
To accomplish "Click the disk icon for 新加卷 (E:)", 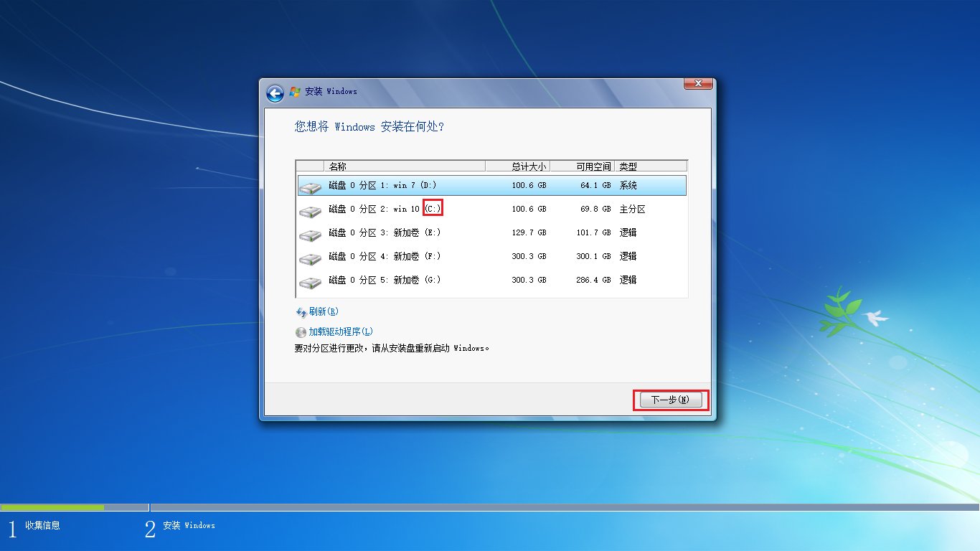I will 310,232.
